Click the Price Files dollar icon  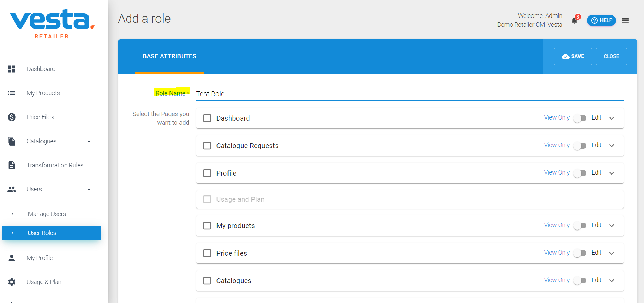[12, 117]
